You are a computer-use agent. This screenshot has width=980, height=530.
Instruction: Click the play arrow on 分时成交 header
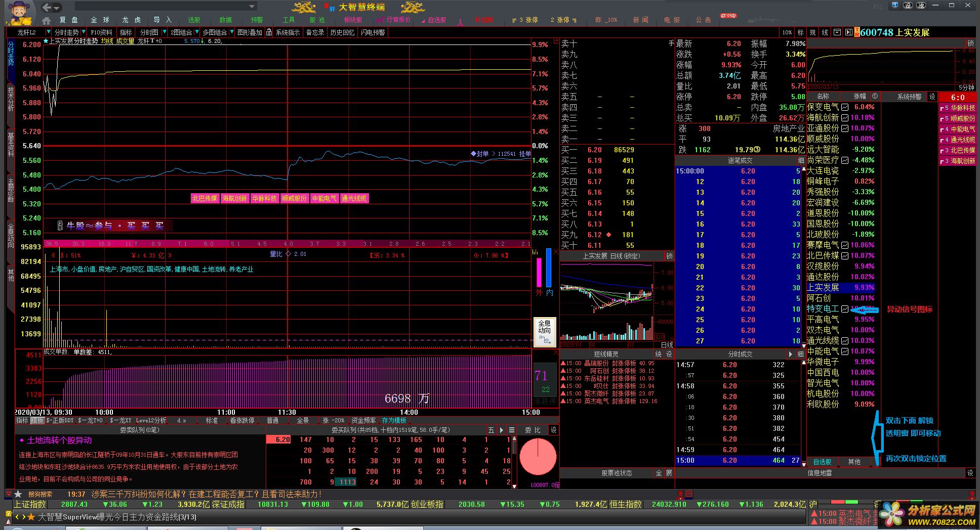pyautogui.click(x=791, y=354)
